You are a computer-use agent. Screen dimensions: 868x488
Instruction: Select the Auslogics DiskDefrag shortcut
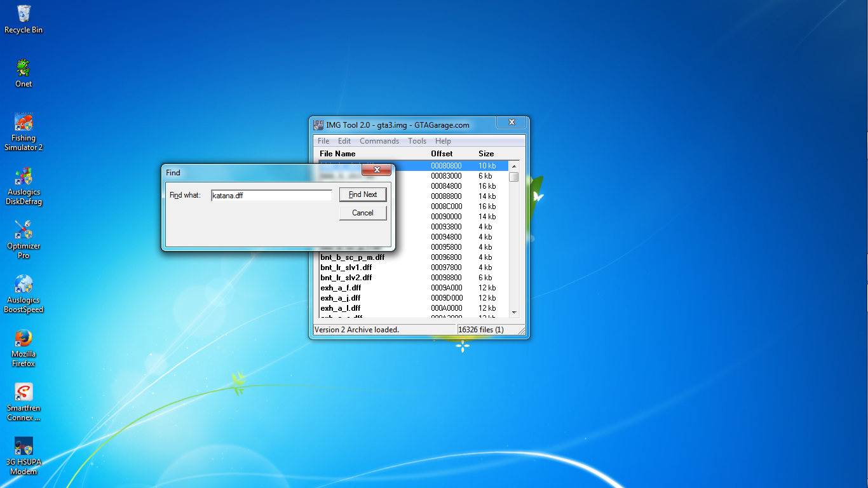click(x=24, y=186)
